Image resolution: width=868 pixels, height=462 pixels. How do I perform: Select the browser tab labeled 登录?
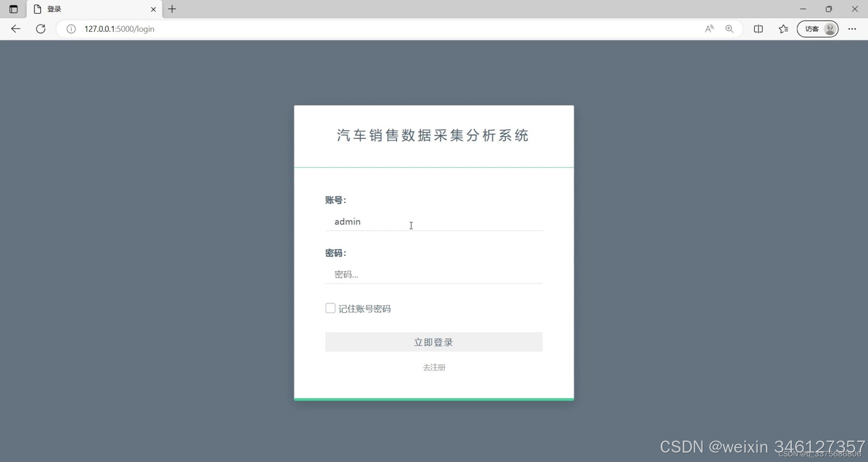click(86, 9)
